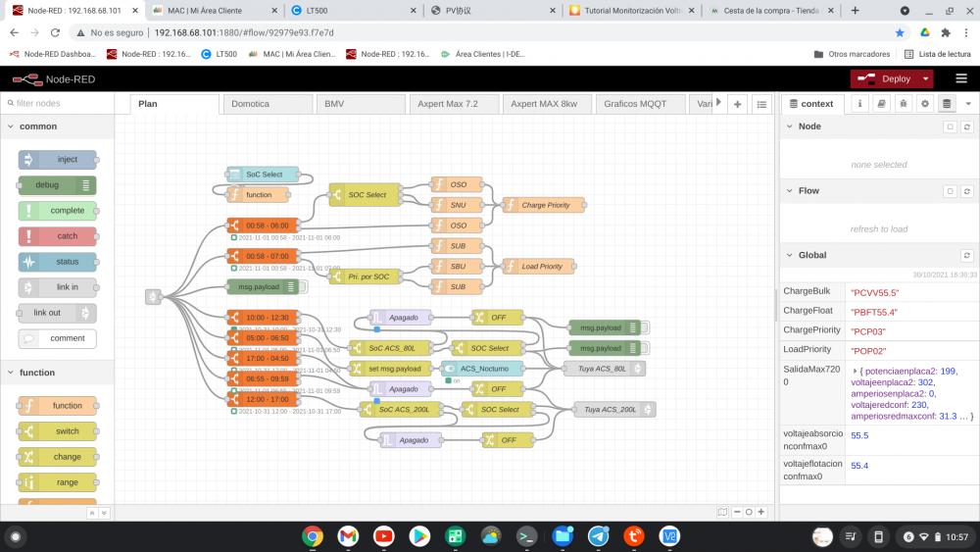Select the Tuya ACS_200L node
980x552 pixels.
pyautogui.click(x=614, y=410)
